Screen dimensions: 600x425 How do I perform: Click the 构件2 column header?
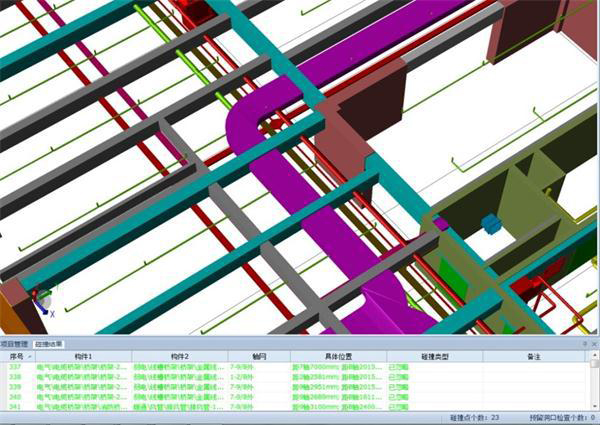[180, 357]
